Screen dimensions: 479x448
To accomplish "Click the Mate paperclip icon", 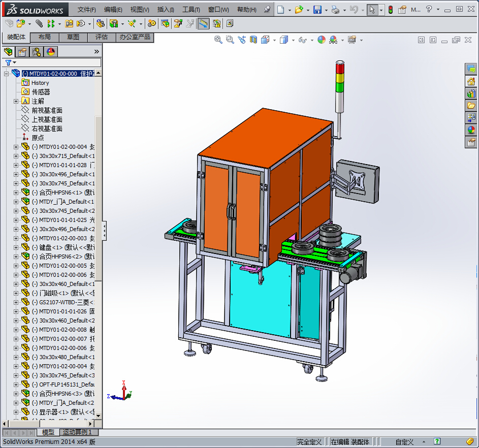I will point(39,23).
